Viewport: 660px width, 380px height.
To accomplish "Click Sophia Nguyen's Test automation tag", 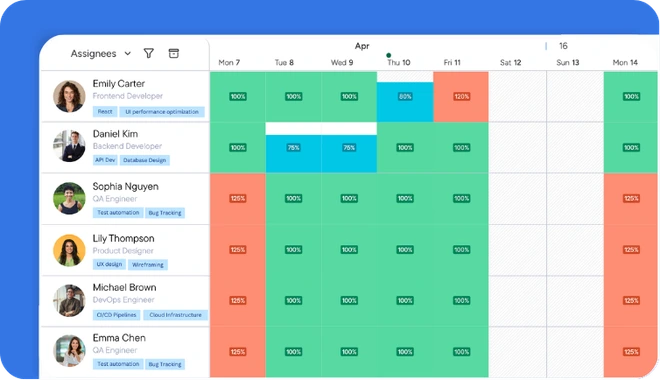I will tap(118, 213).
